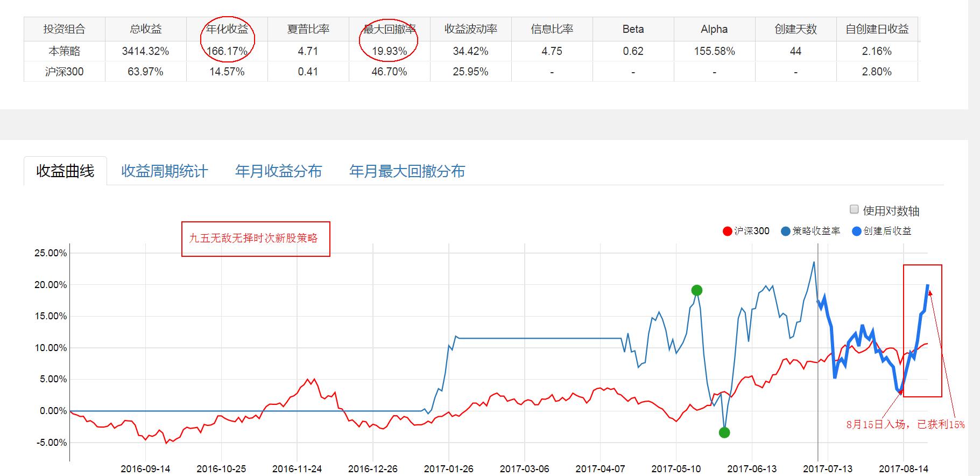980x476 pixels.
Task: Click the 46.70% 沪深300 max drawdown
Action: click(389, 72)
